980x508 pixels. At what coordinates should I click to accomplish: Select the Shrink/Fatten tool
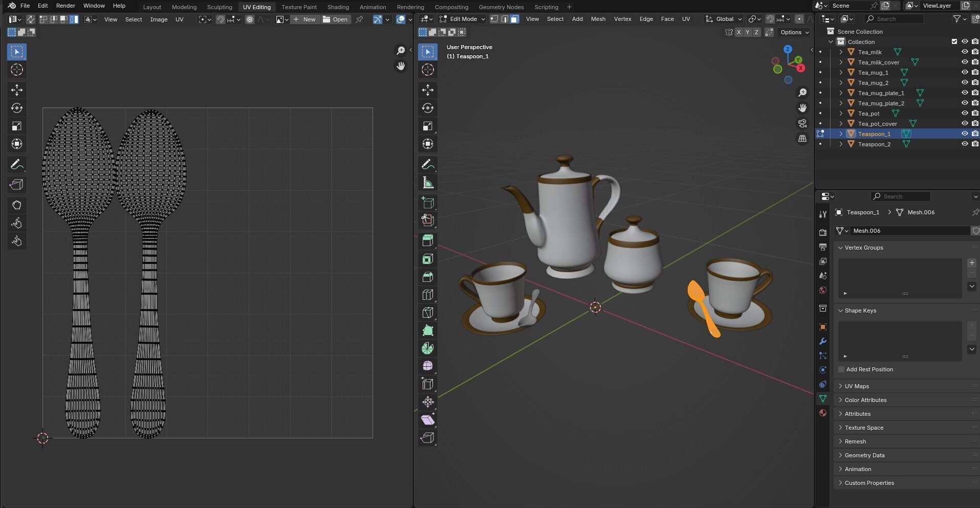pyautogui.click(x=428, y=402)
